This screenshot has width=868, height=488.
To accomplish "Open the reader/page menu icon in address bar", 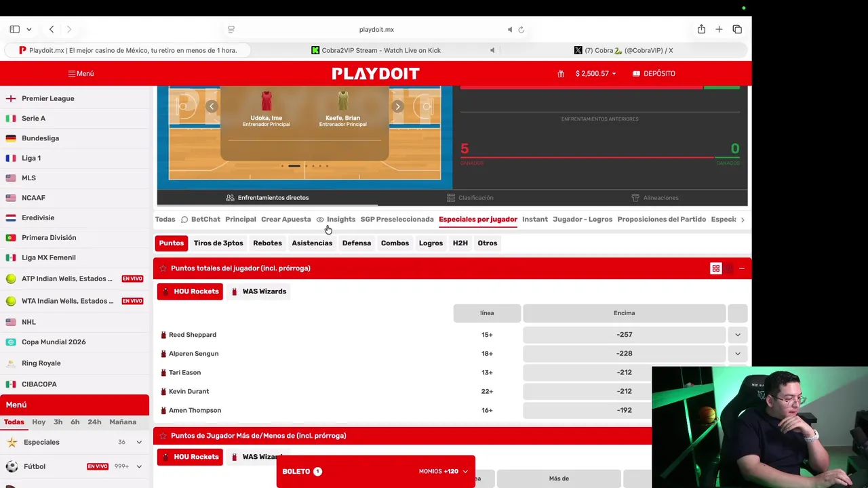I will point(231,29).
